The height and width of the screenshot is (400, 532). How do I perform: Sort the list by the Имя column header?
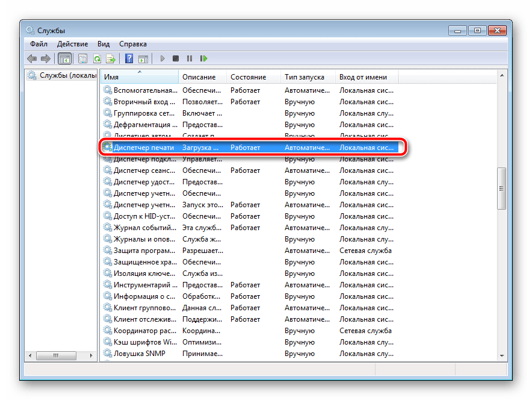[138, 77]
